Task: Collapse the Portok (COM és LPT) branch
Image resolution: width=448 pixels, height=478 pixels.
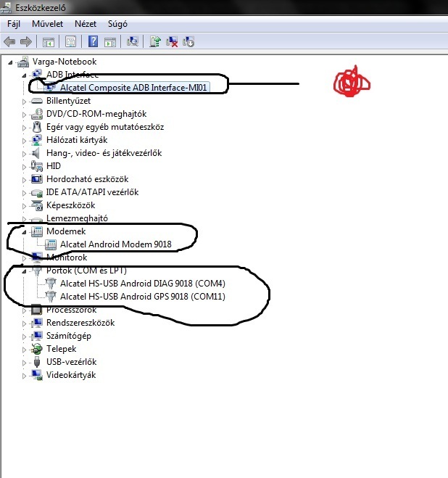Action: [x=24, y=271]
